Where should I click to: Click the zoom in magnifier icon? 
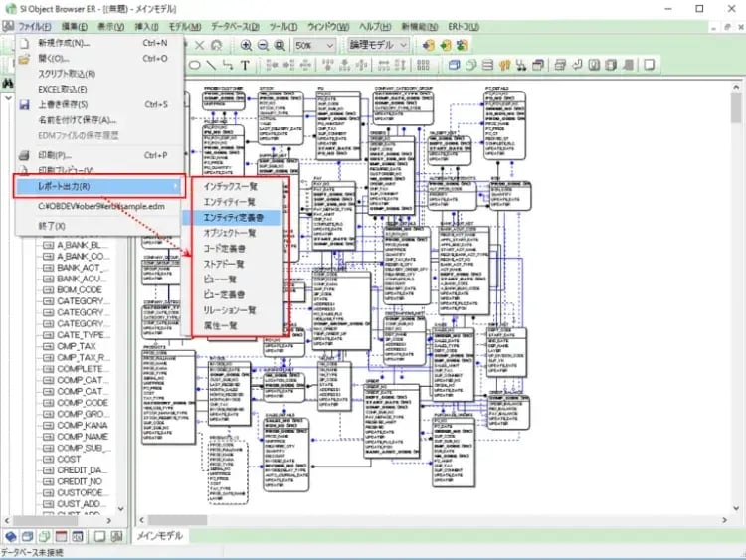coord(246,45)
